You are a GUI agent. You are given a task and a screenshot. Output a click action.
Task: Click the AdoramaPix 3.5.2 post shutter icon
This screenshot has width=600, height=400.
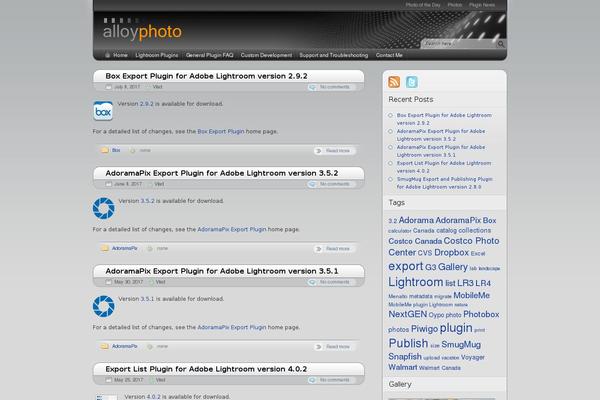click(104, 208)
